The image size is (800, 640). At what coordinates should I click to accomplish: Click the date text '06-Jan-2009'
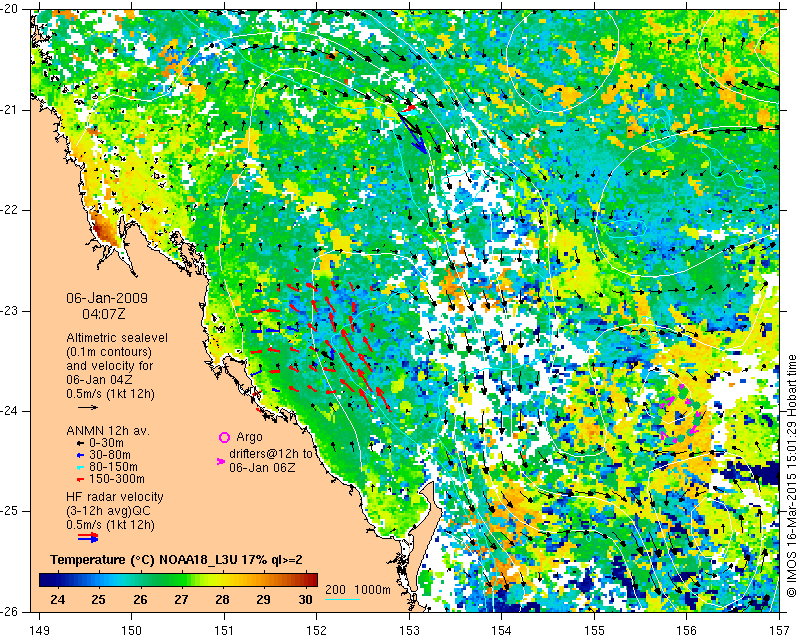click(107, 298)
